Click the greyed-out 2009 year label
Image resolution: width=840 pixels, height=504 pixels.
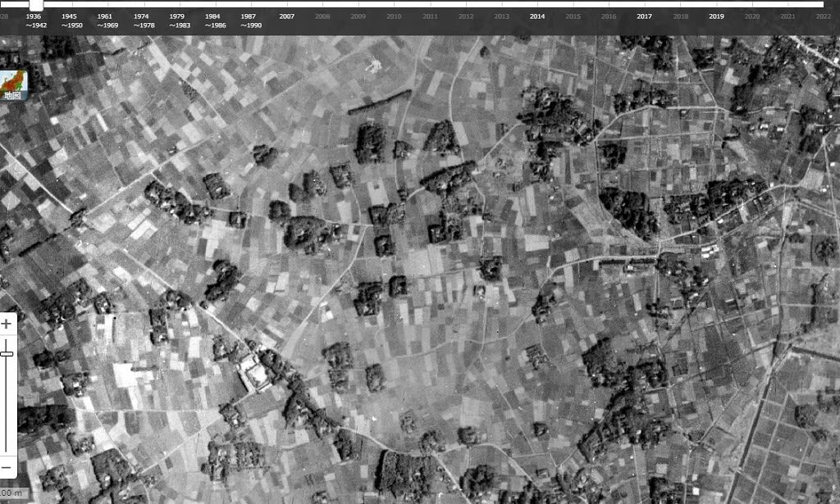tap(358, 16)
